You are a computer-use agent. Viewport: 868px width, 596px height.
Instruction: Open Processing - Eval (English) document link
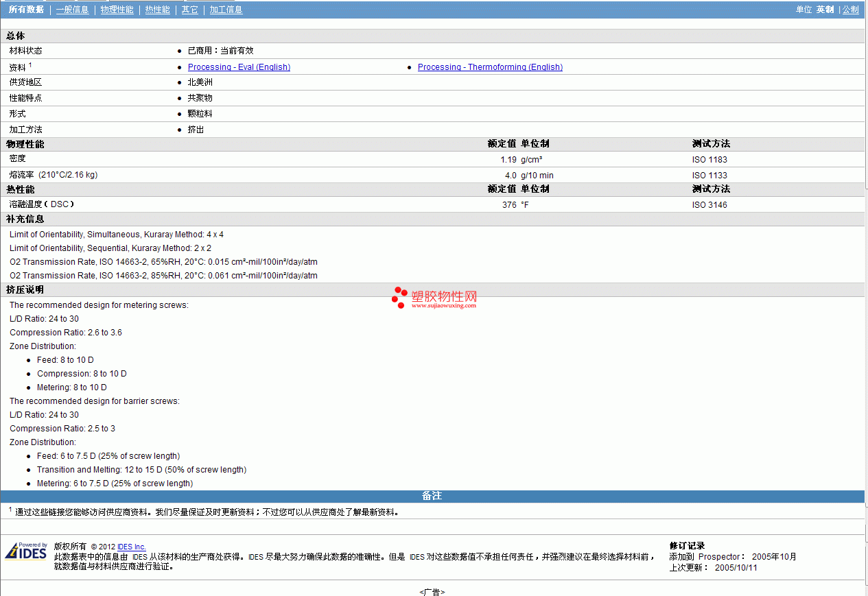[239, 67]
